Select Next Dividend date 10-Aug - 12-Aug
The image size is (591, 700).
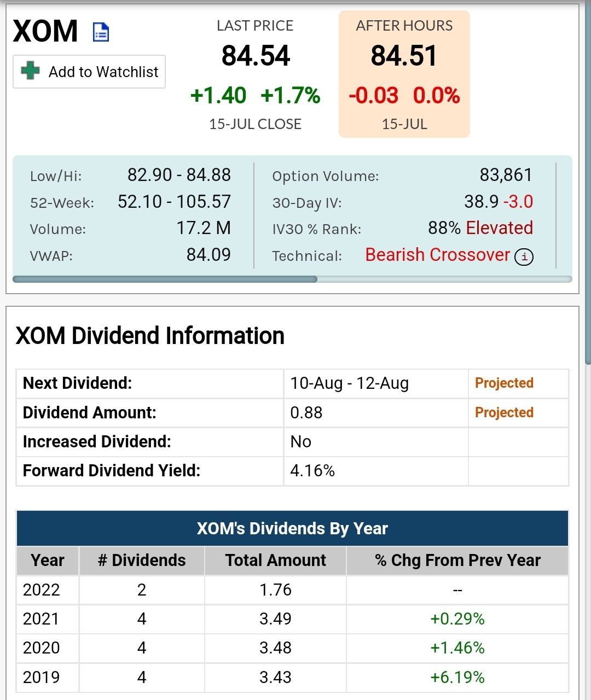[x=349, y=383]
